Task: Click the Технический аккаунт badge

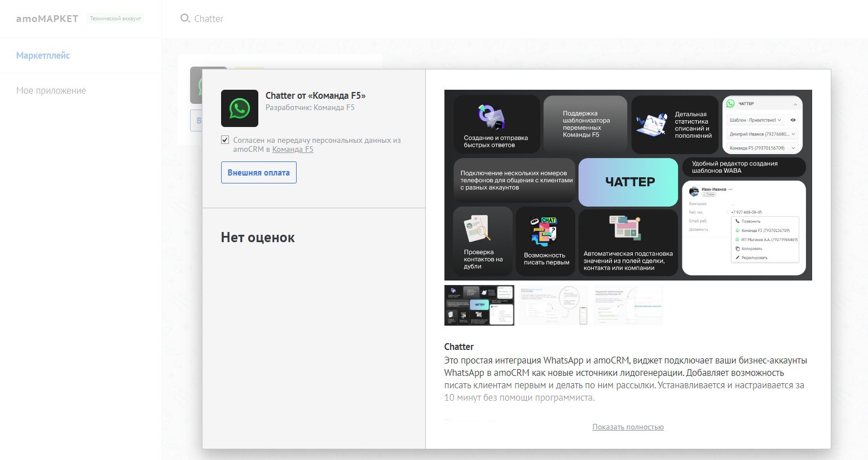Action: coord(116,19)
